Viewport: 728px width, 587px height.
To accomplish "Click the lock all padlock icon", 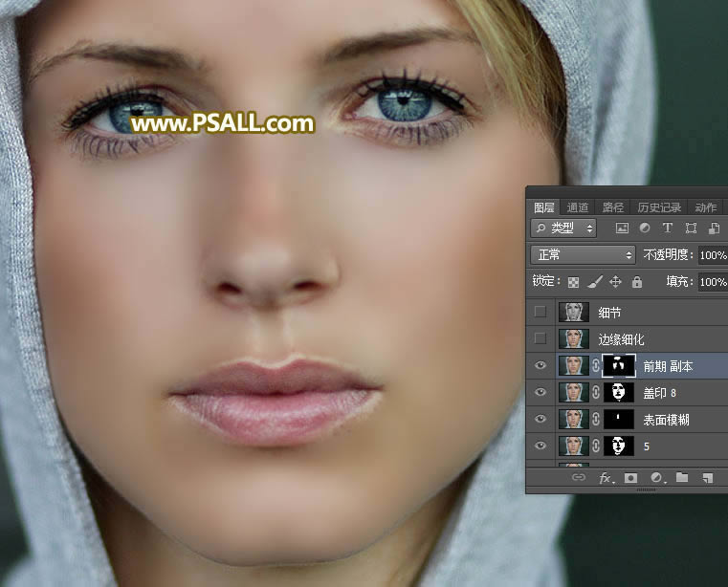I will pyautogui.click(x=637, y=282).
